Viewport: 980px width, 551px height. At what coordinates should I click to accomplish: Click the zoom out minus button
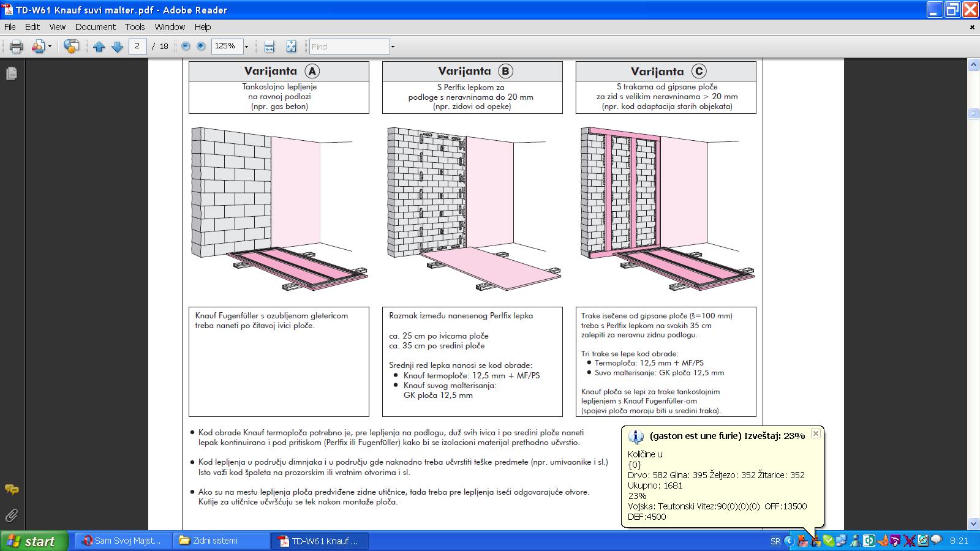click(186, 47)
